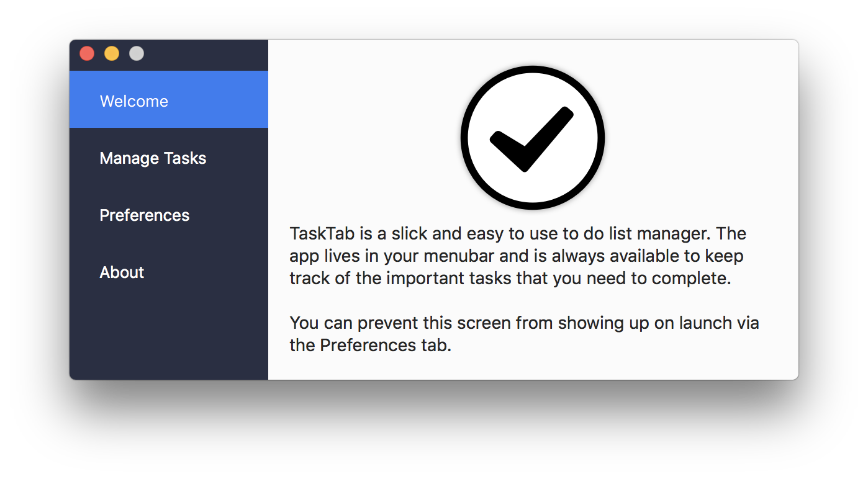
Task: Click the TaskTab checkmark logo
Action: tap(532, 138)
